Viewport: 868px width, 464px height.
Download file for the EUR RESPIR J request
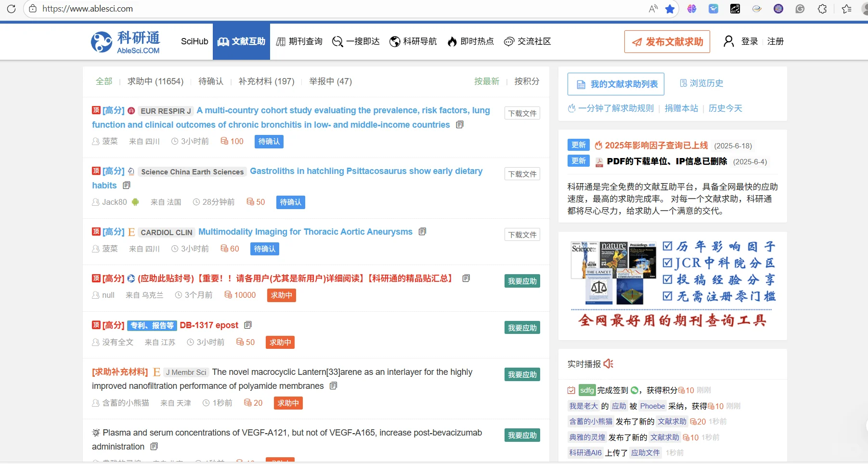pos(522,113)
